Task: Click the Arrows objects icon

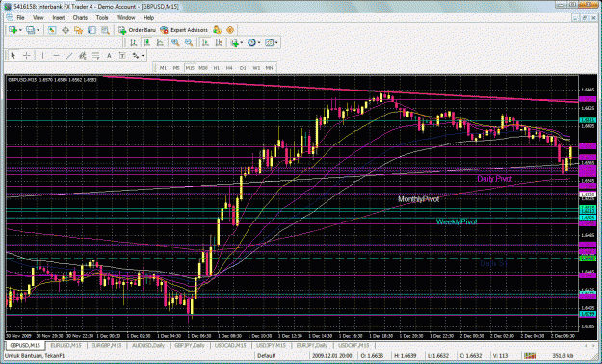Action: (x=136, y=56)
